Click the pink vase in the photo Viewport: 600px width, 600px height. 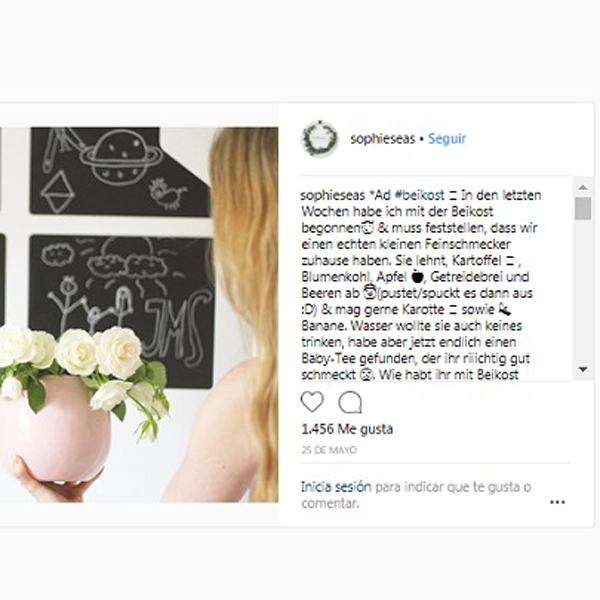point(54,429)
